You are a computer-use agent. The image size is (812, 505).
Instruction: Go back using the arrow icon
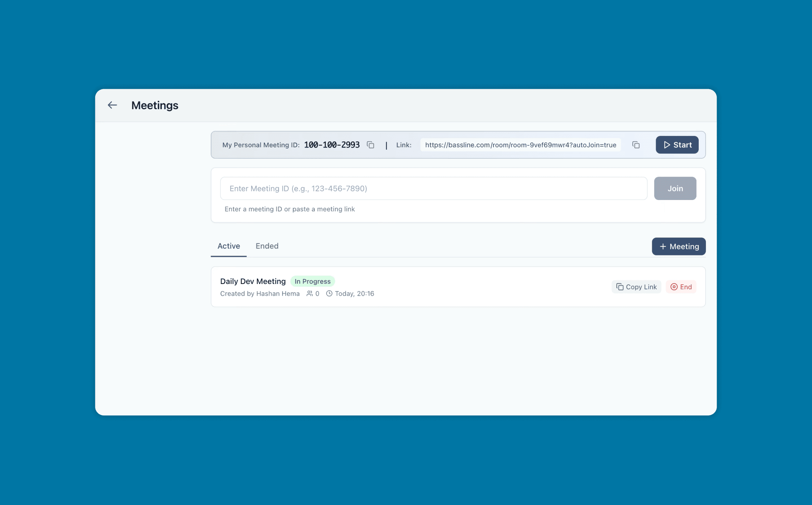point(112,105)
